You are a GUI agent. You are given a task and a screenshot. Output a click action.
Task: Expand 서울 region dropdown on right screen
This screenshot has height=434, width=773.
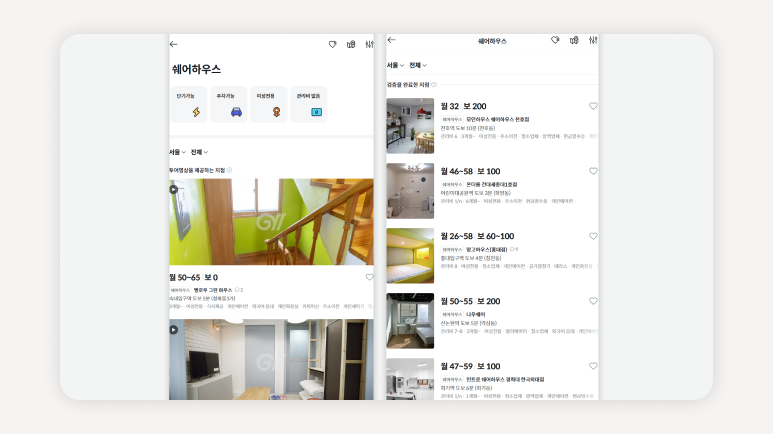(395, 65)
